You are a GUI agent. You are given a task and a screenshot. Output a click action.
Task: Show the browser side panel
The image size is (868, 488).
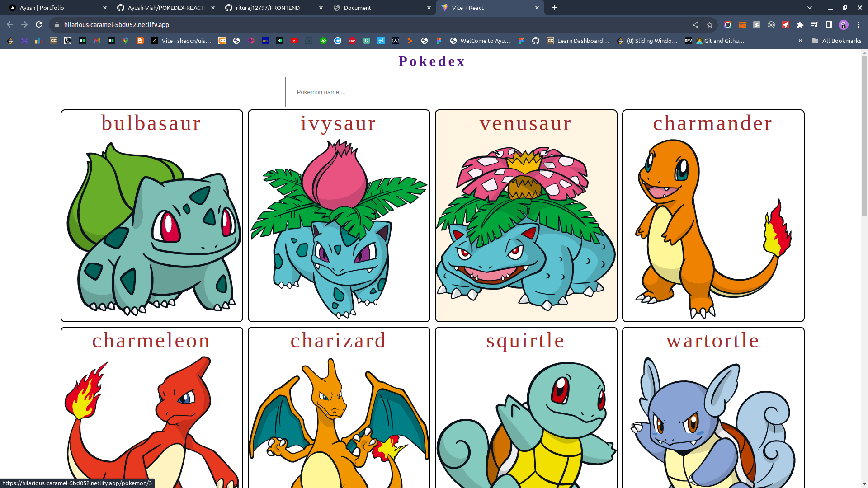(829, 25)
